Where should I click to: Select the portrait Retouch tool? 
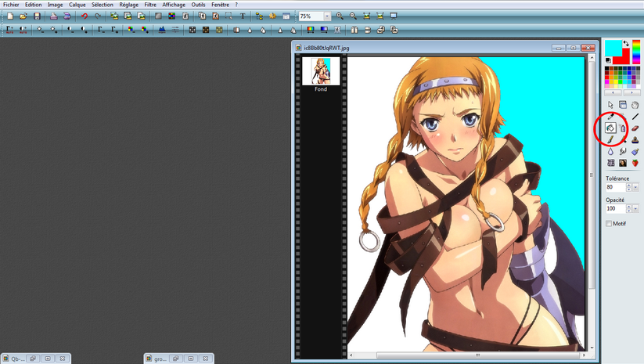[x=623, y=163]
